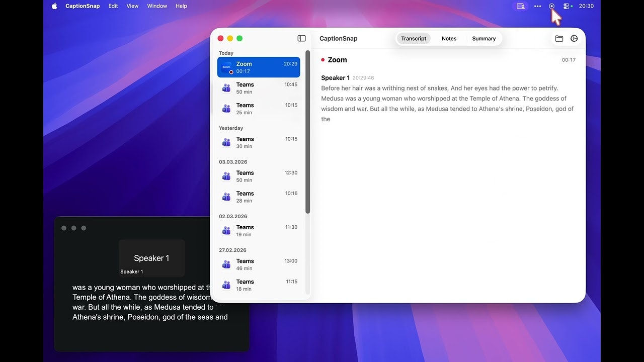The image size is (644, 362).
Task: Switch to the Notes tab
Action: (449, 38)
